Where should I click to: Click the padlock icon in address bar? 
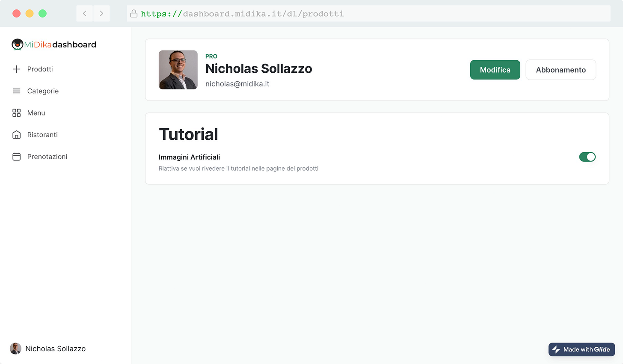(134, 14)
